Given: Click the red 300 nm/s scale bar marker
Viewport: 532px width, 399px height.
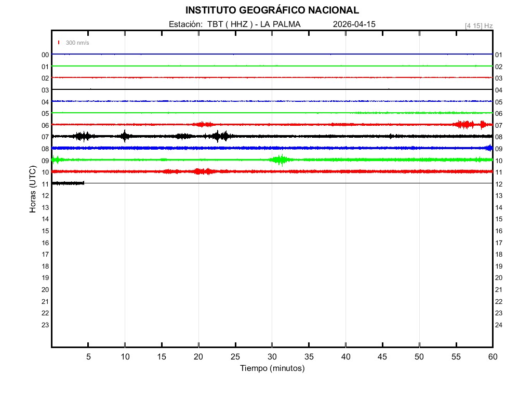Looking at the screenshot, I should point(59,43).
